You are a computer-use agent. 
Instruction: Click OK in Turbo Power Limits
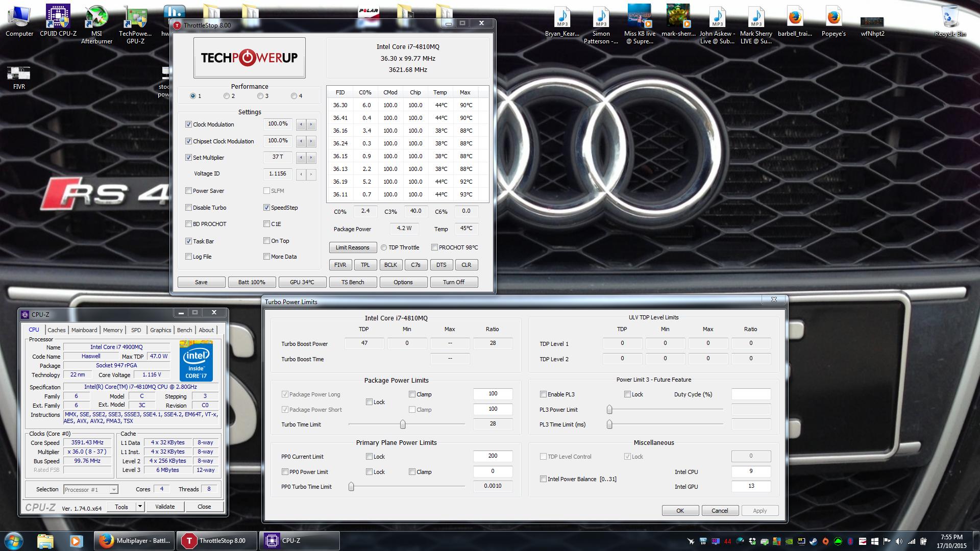click(x=680, y=511)
